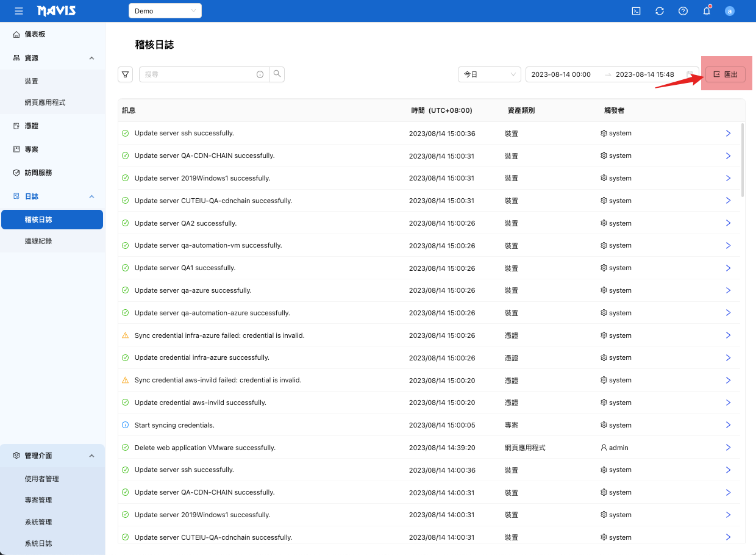Open 儀表板 from sidebar
This screenshot has width=756, height=555.
coord(35,34)
